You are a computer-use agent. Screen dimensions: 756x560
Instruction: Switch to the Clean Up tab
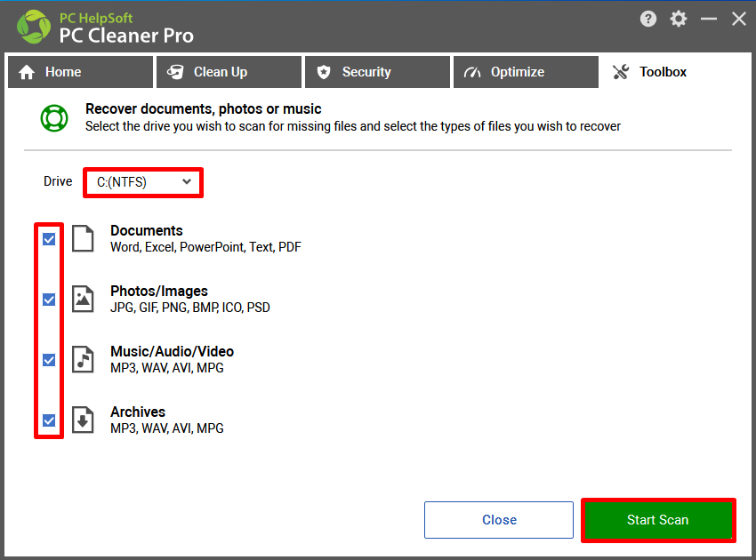[229, 72]
